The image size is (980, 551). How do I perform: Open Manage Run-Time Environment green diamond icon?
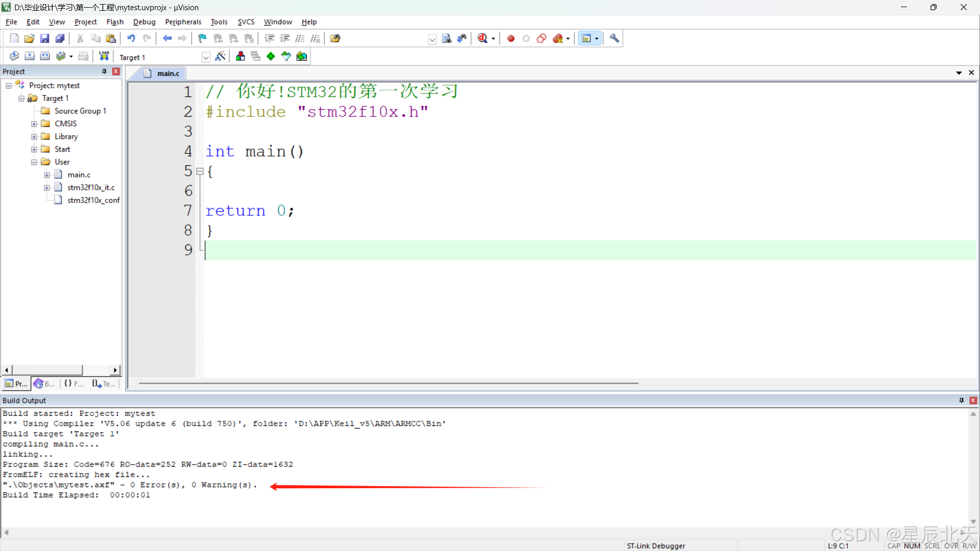tap(271, 56)
